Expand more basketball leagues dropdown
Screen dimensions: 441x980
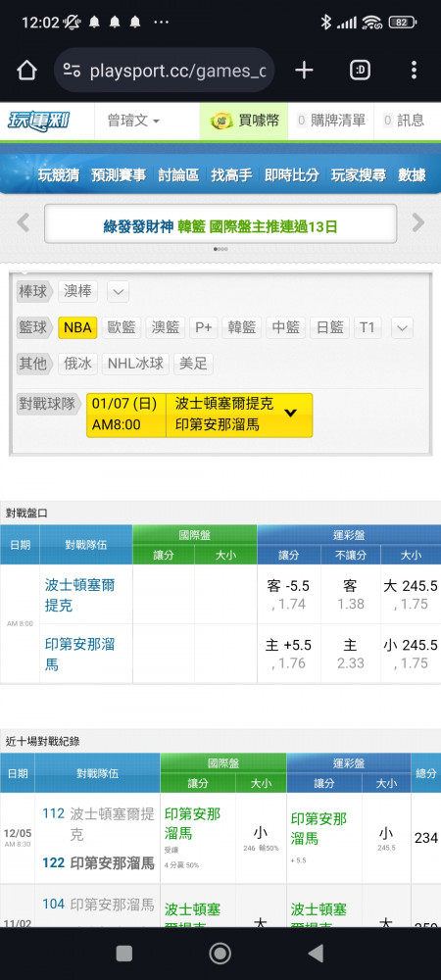(x=402, y=327)
